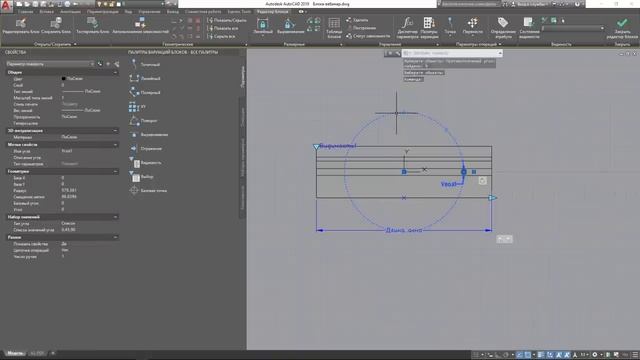The image size is (640, 360).
Task: Open the Block Editor (Редактор блоков) ribbon tab
Action: tap(272, 12)
